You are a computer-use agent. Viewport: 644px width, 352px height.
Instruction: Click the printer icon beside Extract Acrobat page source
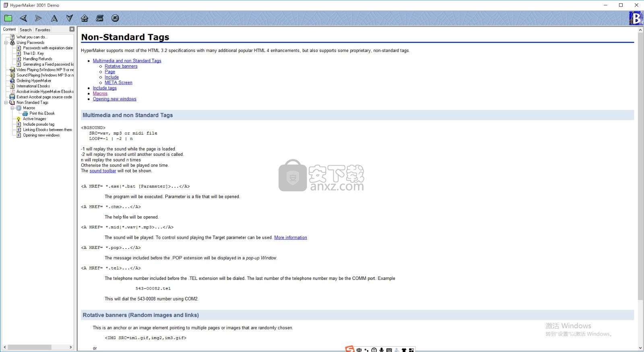coord(12,97)
